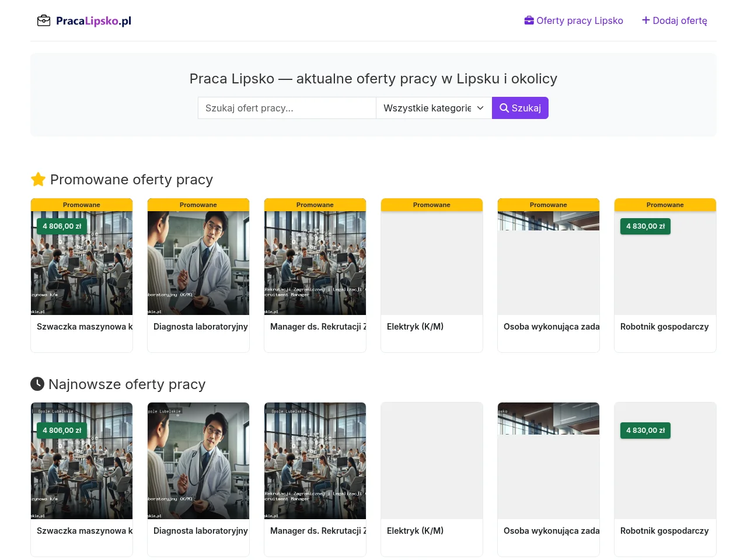Click the Dodaj ofertę link
The height and width of the screenshot is (560, 747).
click(x=675, y=20)
